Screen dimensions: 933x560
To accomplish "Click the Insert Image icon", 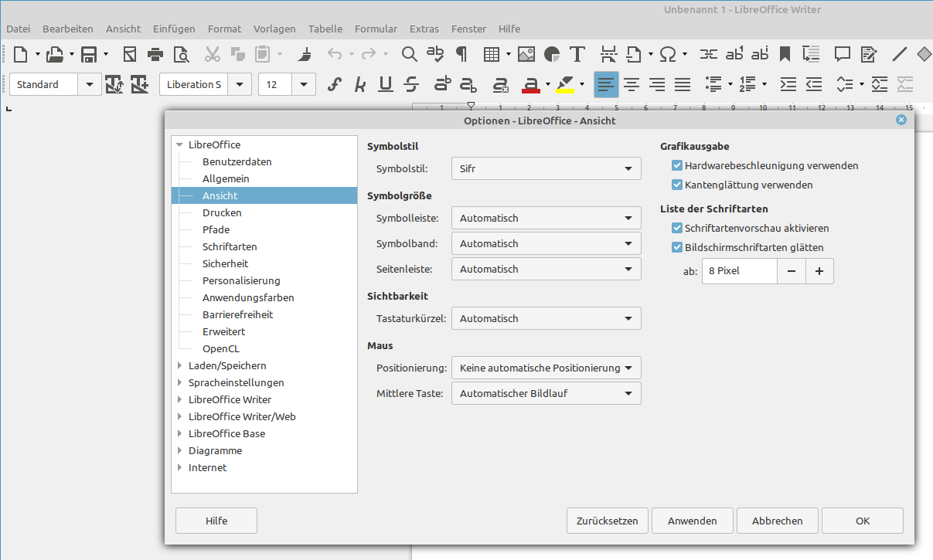I will [526, 54].
